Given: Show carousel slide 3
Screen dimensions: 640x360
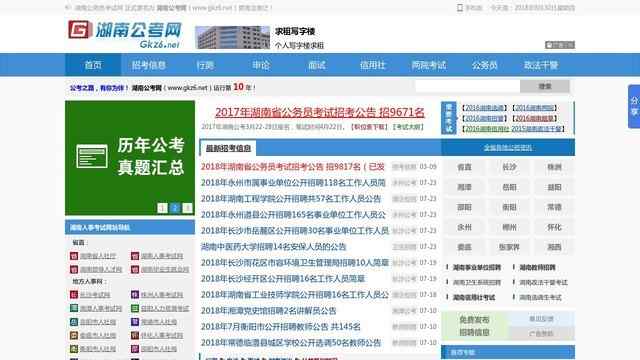Looking at the screenshot, I should pyautogui.click(x=187, y=208).
